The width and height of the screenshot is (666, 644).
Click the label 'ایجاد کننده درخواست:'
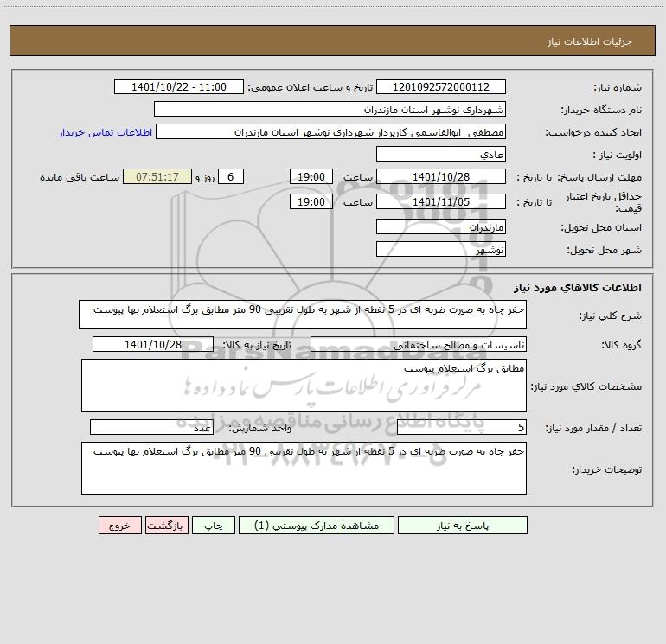[593, 132]
